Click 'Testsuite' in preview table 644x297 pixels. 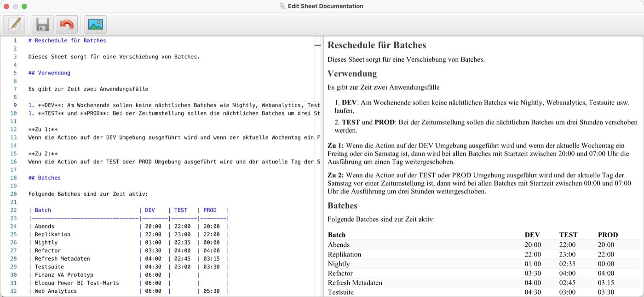point(340,292)
